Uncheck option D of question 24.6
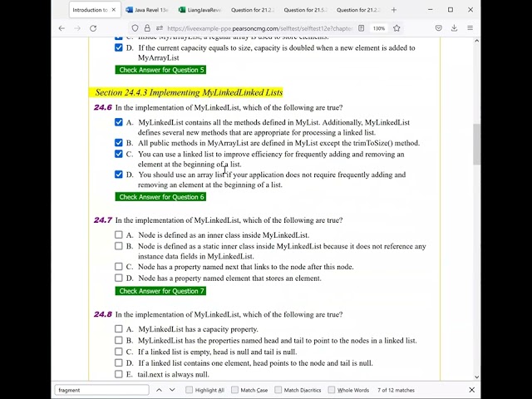Viewport: 532px width, 399px height. pos(118,175)
